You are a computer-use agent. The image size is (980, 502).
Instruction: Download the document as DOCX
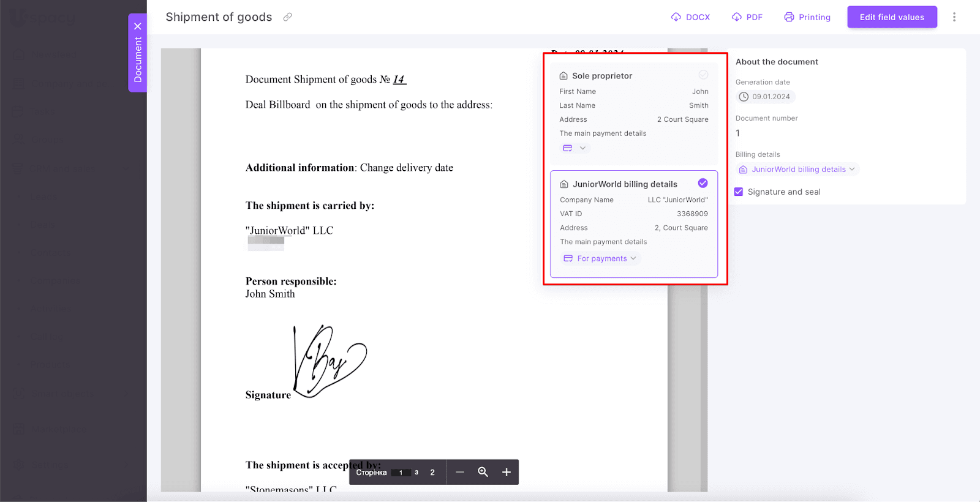[x=690, y=17]
